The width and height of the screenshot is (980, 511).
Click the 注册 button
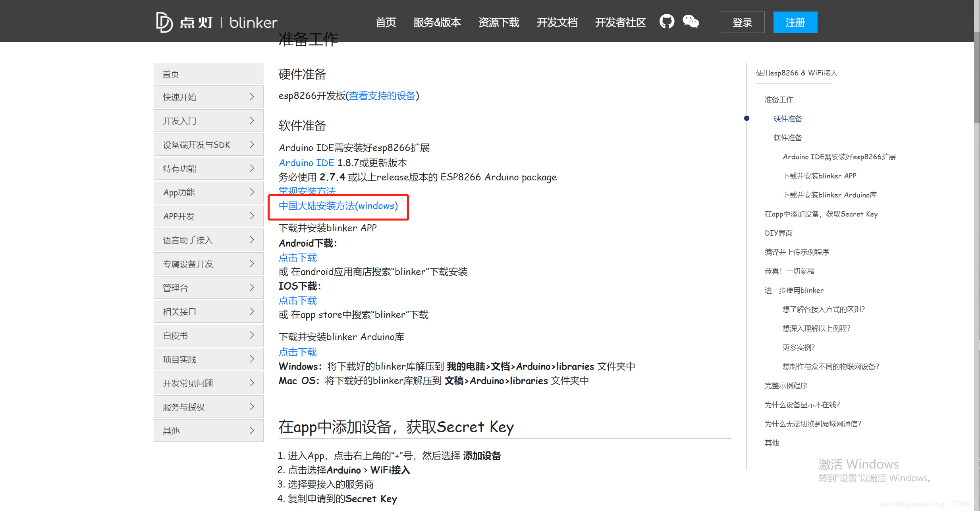click(x=795, y=22)
